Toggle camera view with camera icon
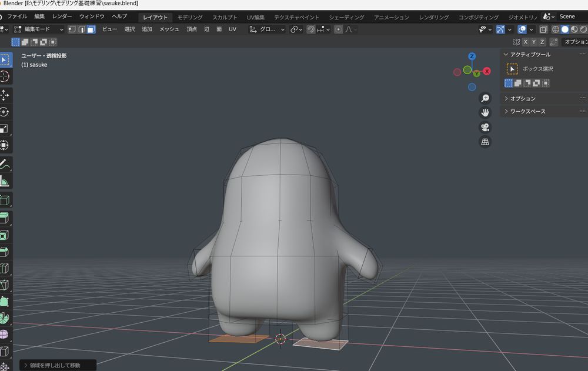This screenshot has height=371, width=588. tap(485, 127)
